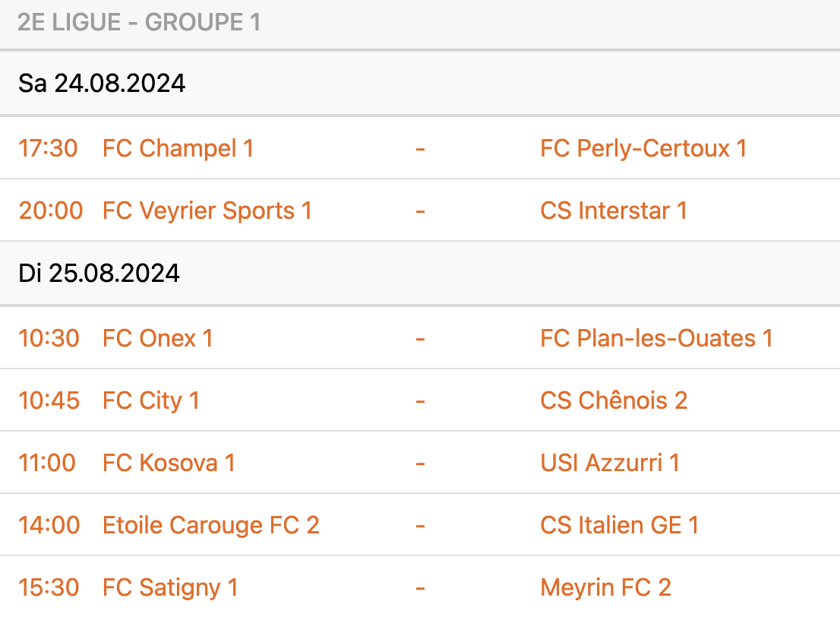Select FC Satigny 1 team link
840x617 pixels.
click(x=170, y=587)
